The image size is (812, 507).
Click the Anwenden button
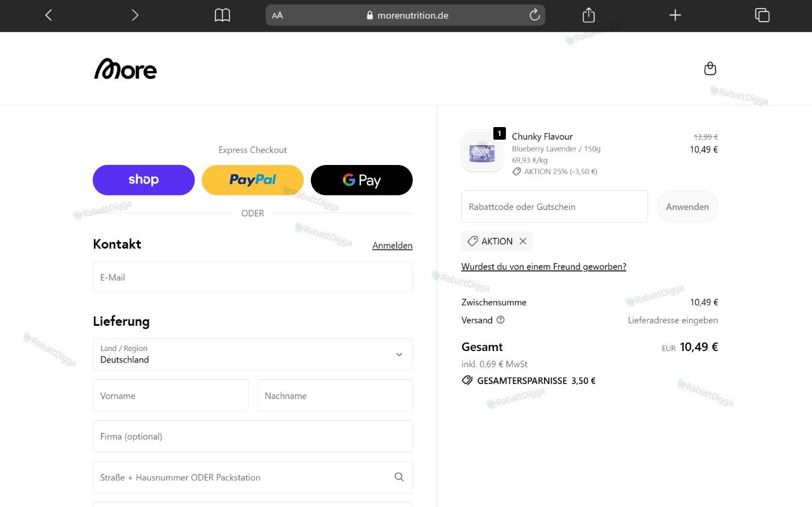click(x=687, y=207)
